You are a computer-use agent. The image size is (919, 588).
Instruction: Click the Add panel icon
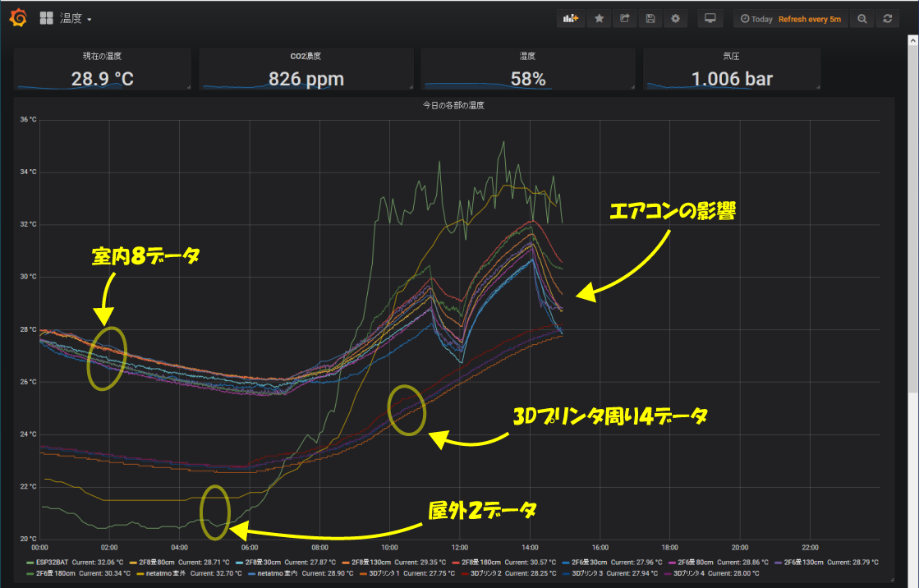(571, 19)
